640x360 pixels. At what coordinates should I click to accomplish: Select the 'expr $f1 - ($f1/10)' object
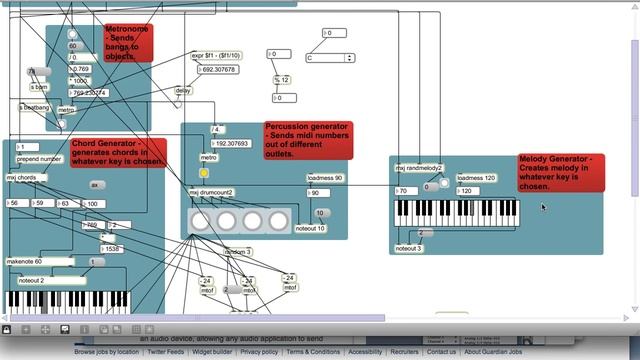(x=216, y=55)
